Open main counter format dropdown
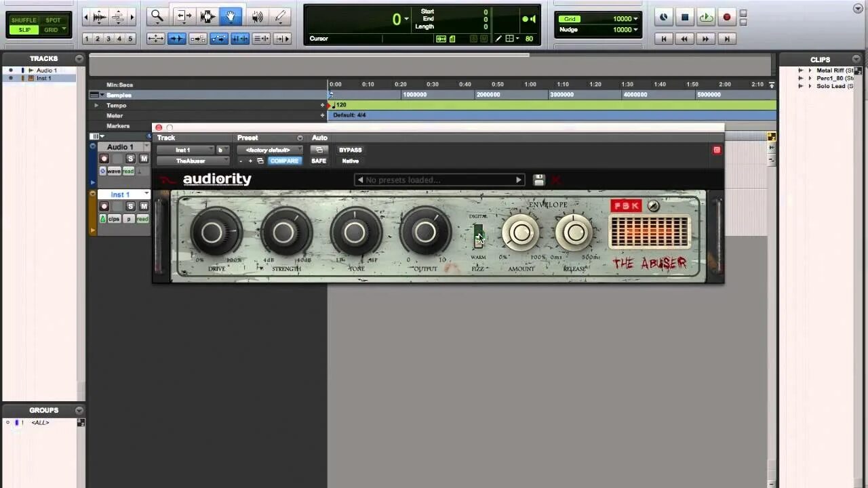The image size is (868, 488). tap(406, 19)
